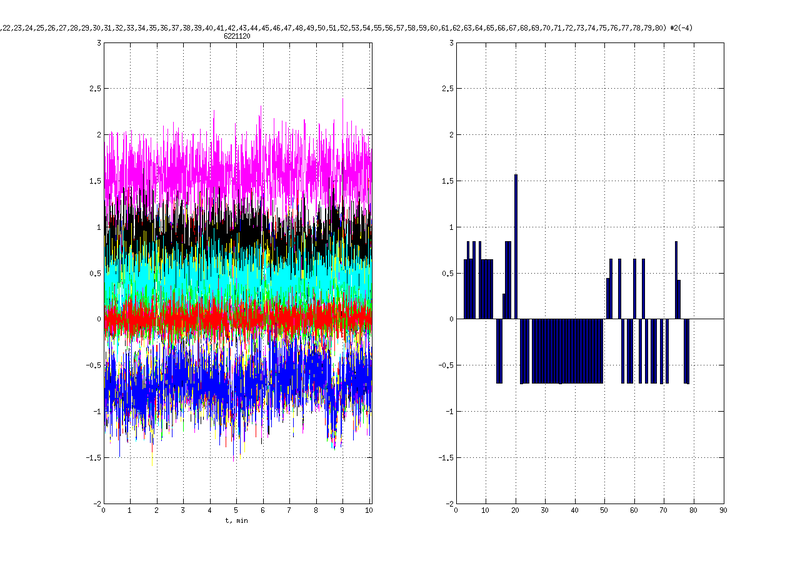Viewport: 800px width, 566px height.
Task: Click the '50' x-axis tick on bar chart
Action: click(x=604, y=511)
